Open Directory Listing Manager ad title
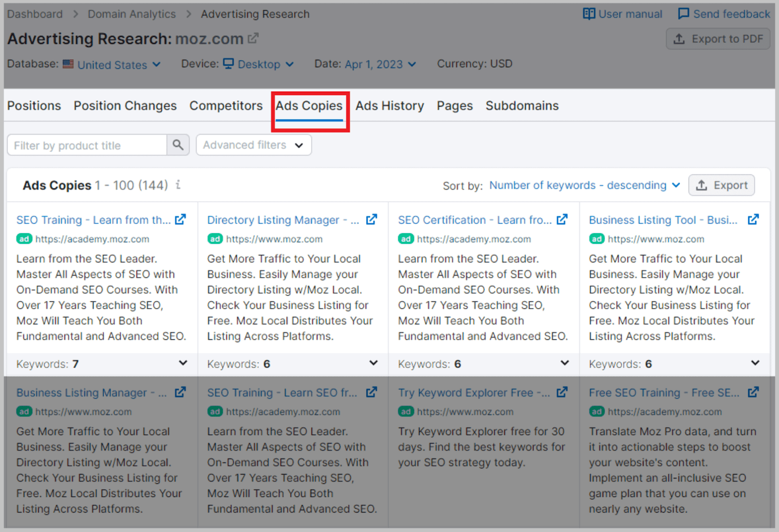The width and height of the screenshot is (779, 532). 283,220
